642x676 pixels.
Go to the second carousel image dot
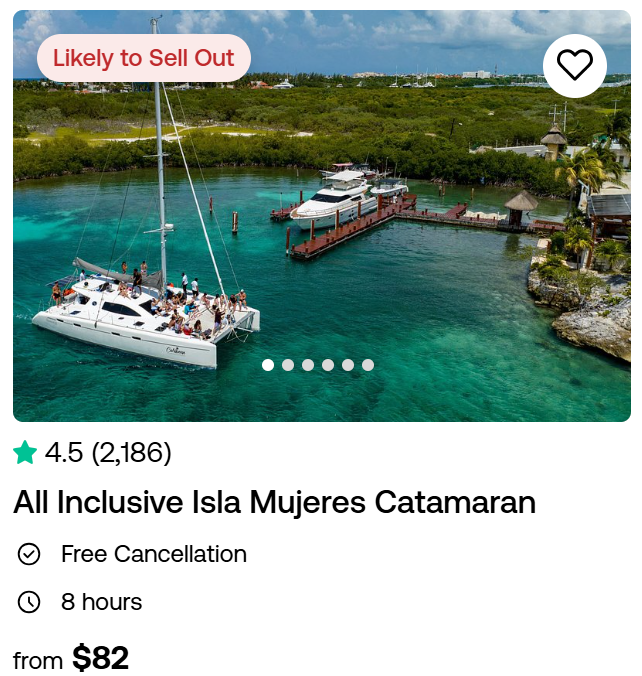[288, 365]
